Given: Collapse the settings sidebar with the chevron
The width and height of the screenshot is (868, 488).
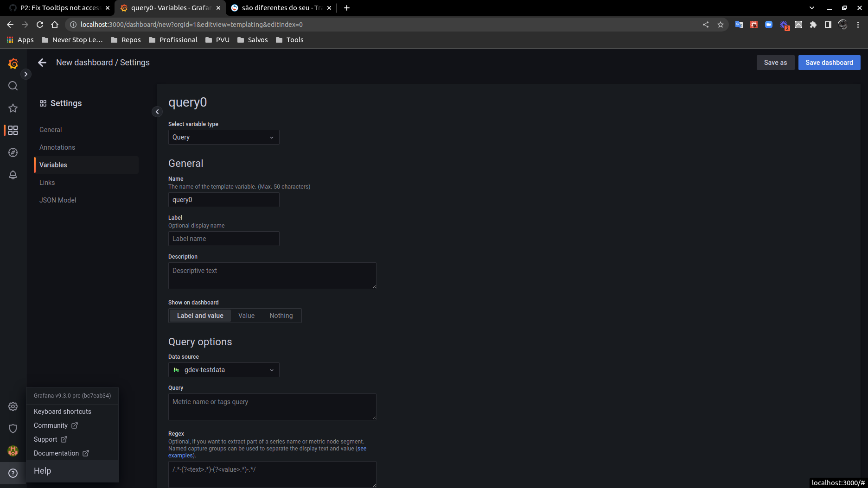Looking at the screenshot, I should pos(157,112).
